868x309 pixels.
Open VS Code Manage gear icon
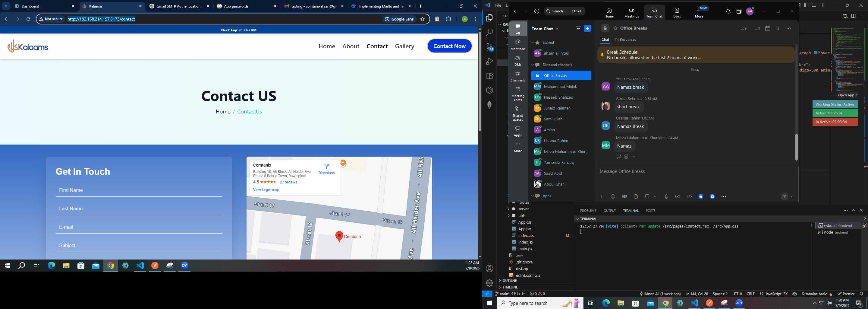(x=489, y=283)
